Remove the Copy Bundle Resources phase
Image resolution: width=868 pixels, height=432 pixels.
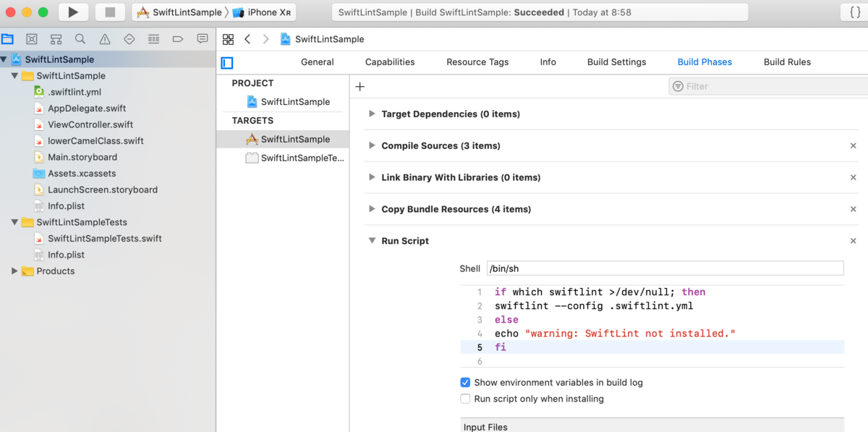click(854, 210)
